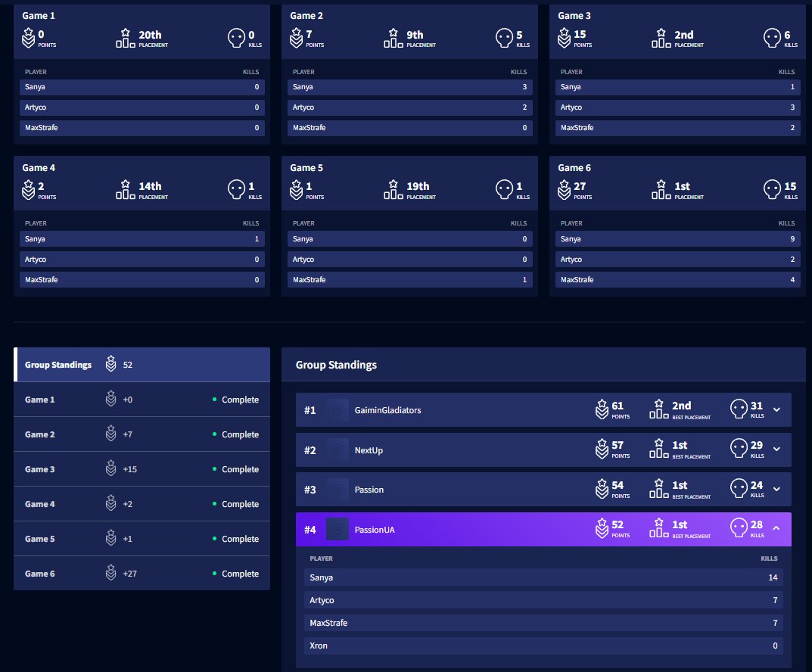
Task: Click the Game 4 card title
Action: coord(39,168)
